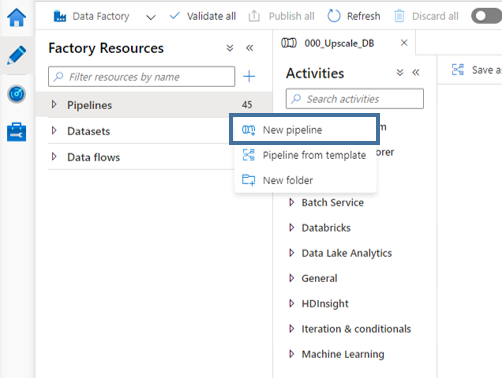This screenshot has height=378, width=502.
Task: Choose Pipeline from template menu item
Action: click(x=305, y=155)
